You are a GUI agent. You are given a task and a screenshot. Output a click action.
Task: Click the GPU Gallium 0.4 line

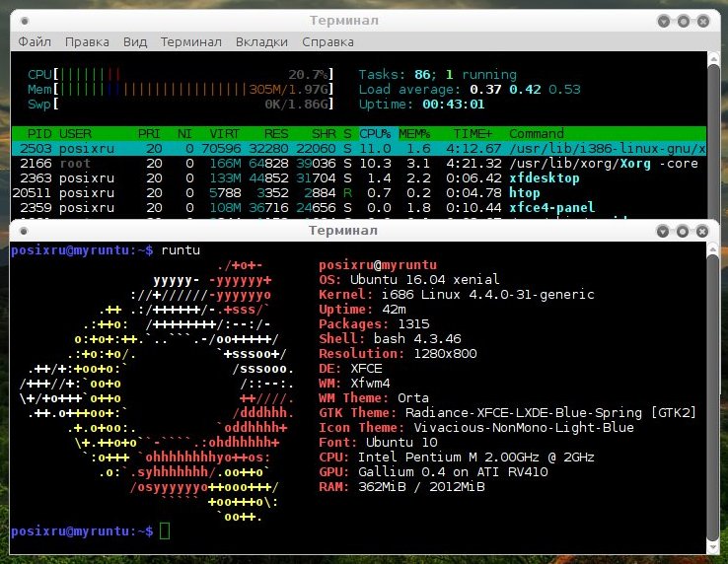click(433, 472)
